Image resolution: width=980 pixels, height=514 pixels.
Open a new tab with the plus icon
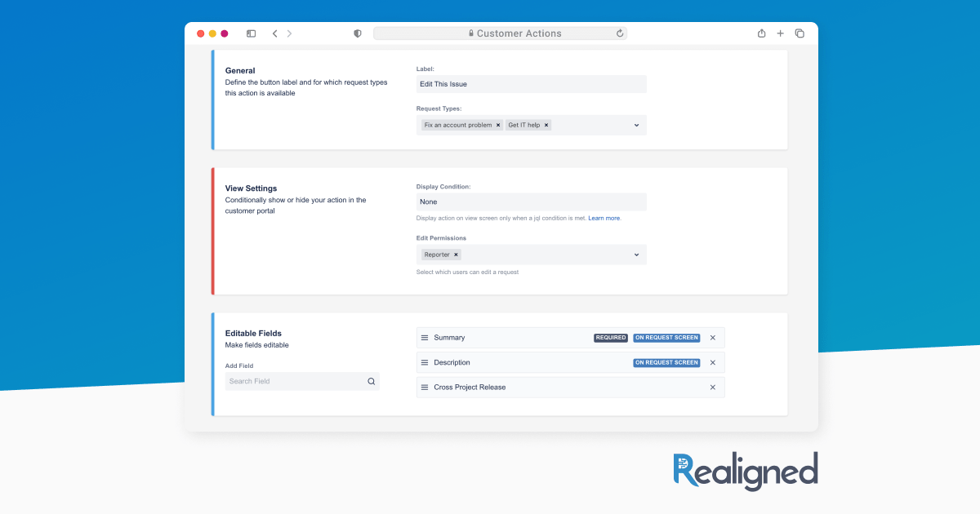tap(780, 33)
